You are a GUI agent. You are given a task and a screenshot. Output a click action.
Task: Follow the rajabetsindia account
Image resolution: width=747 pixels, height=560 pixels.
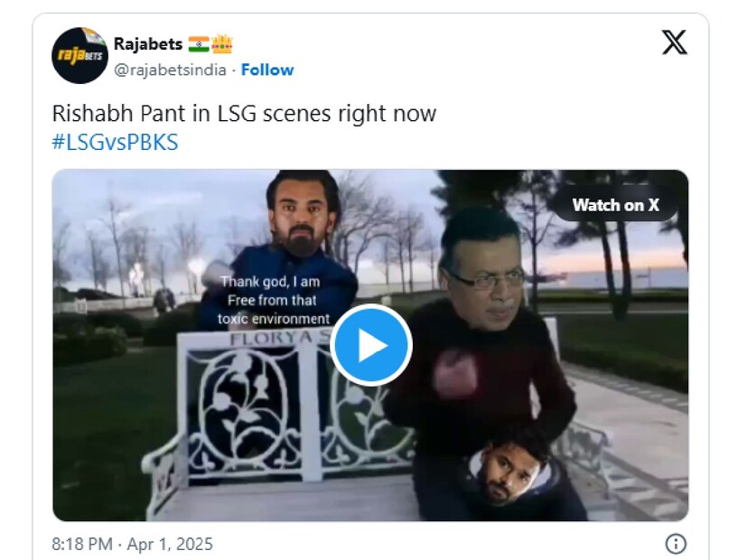pos(267,70)
